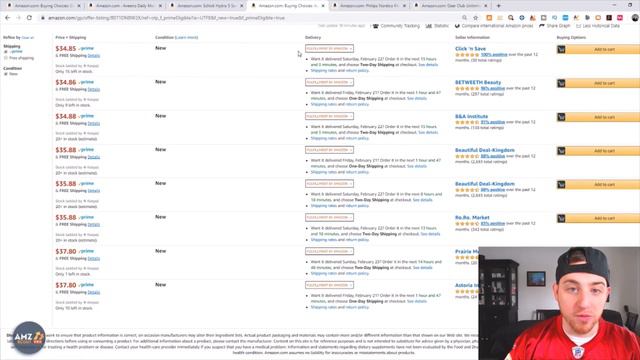
Task: Click the $34.88 price text
Action: coord(66,116)
